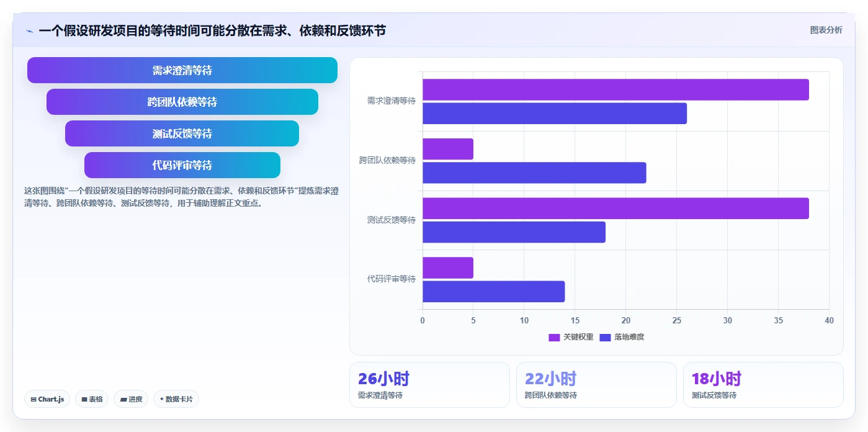The width and height of the screenshot is (868, 432).
Task: Click the chart title heading text
Action: (212, 30)
